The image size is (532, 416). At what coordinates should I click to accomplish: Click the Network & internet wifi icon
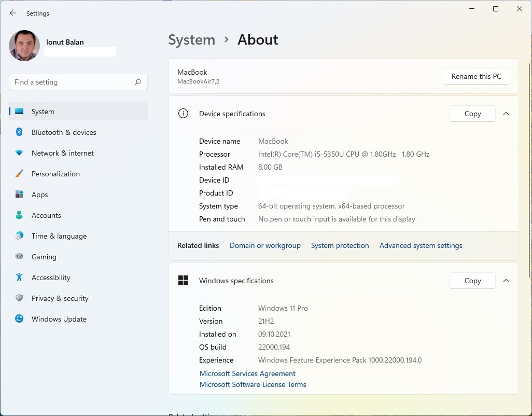point(19,153)
